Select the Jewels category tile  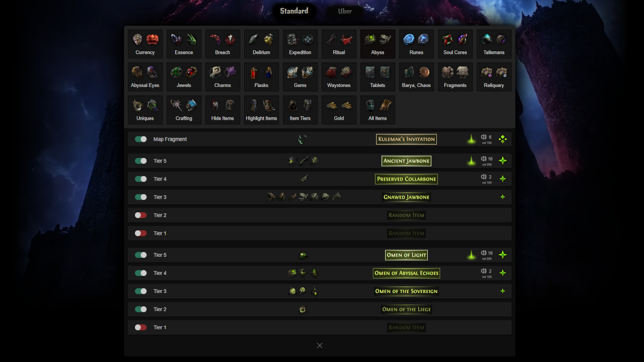click(184, 77)
